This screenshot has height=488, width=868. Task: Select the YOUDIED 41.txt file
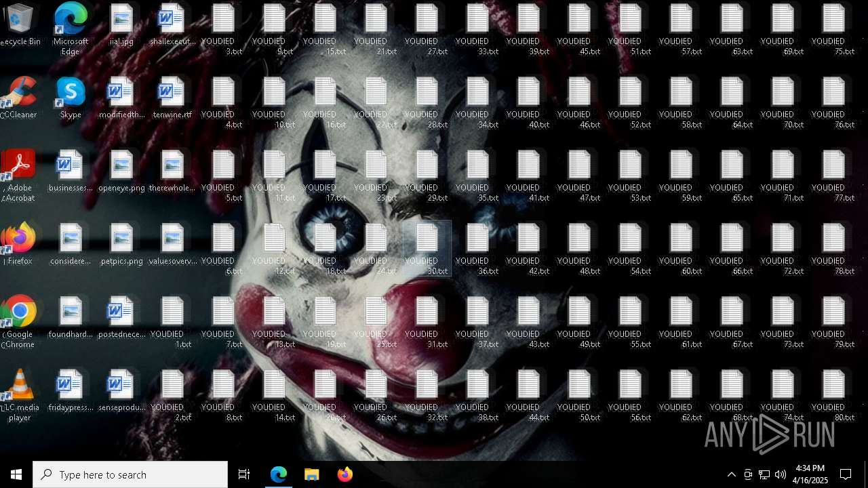coord(528,177)
